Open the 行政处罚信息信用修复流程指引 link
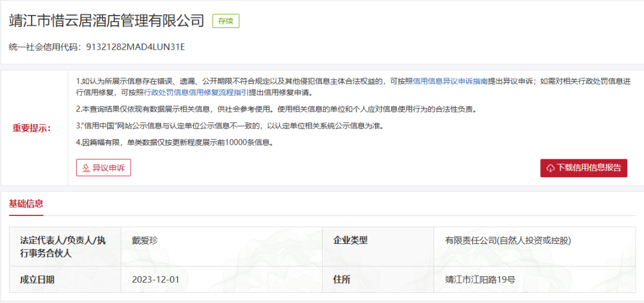Viewport: 644px width, 303px height. click(x=196, y=93)
